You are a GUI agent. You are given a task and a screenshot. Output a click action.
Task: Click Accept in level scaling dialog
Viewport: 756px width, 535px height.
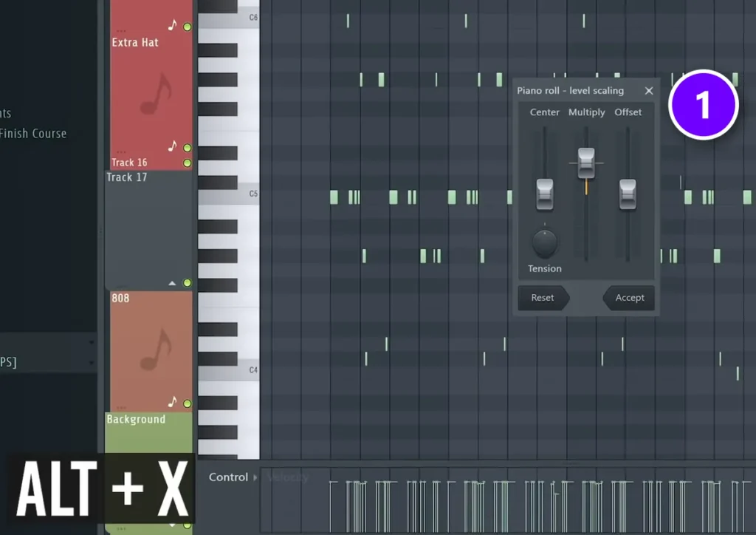629,298
